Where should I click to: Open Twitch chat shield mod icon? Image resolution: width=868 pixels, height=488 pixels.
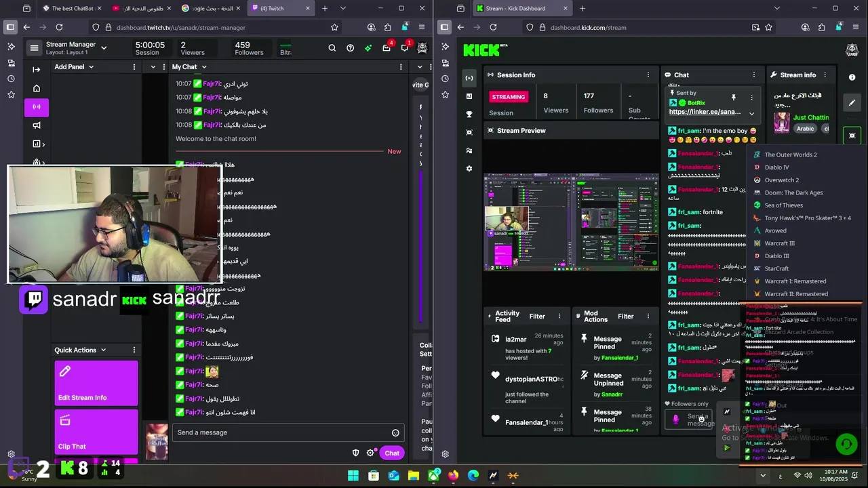click(355, 453)
